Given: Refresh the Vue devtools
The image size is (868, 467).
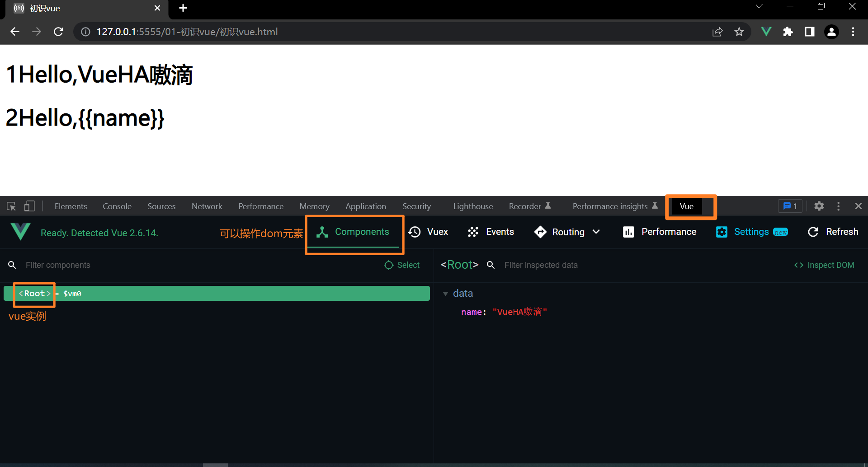Looking at the screenshot, I should [833, 232].
